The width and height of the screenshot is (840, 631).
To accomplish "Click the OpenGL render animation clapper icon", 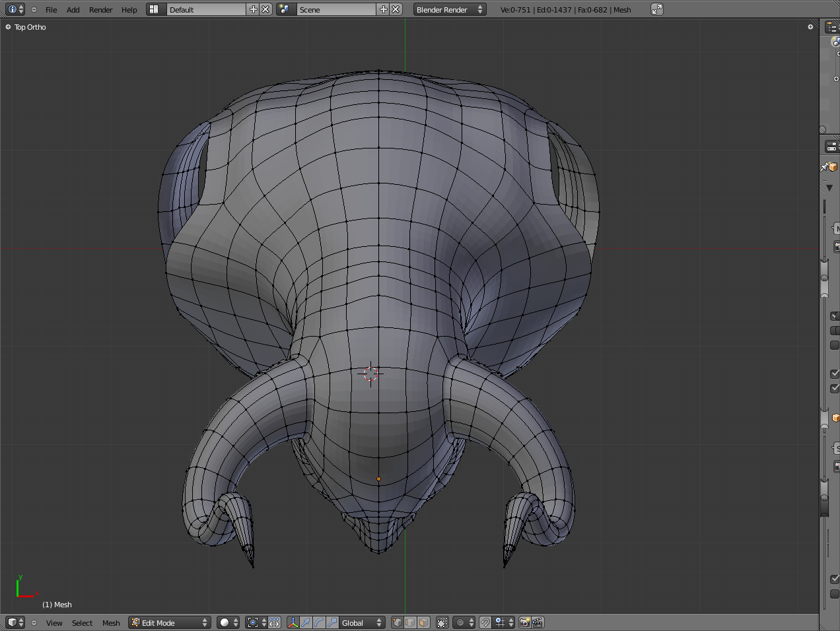I will (538, 622).
